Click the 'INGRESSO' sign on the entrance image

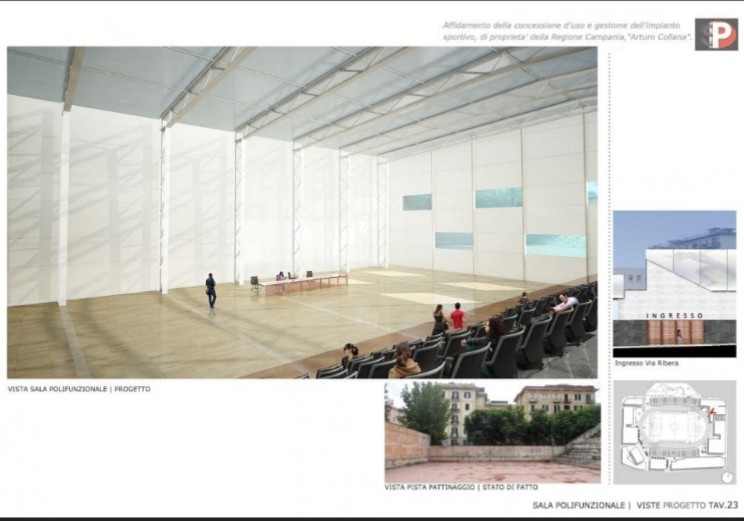point(674,315)
